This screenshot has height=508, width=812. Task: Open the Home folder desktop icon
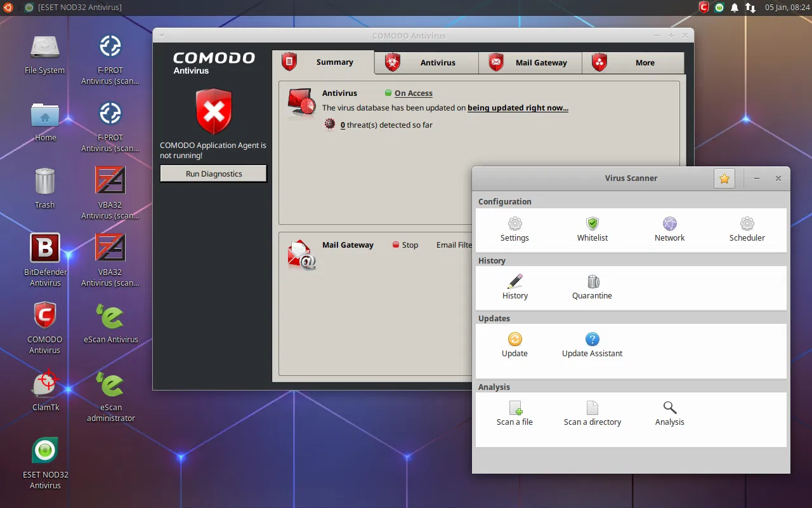(45, 122)
